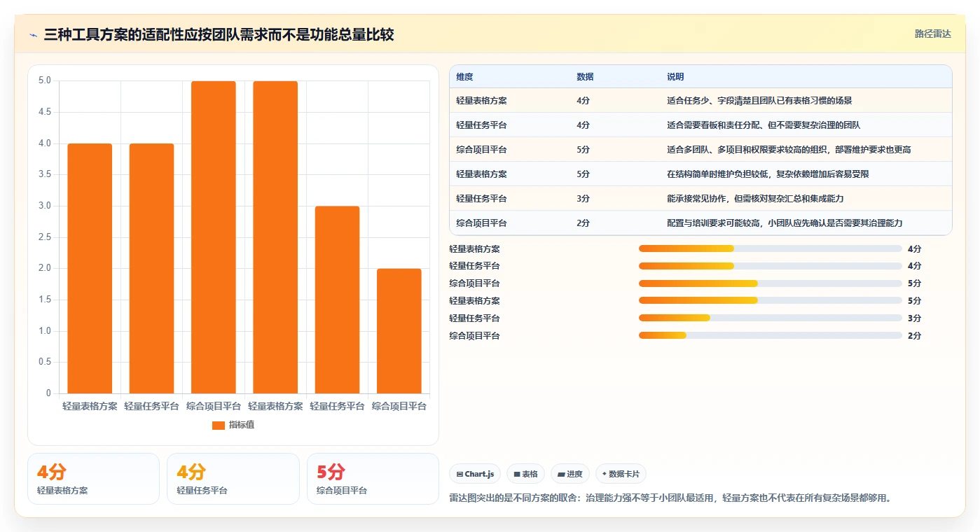Open the 4分 轻量表格方案 data card
980x532 pixels.
pyautogui.click(x=93, y=479)
